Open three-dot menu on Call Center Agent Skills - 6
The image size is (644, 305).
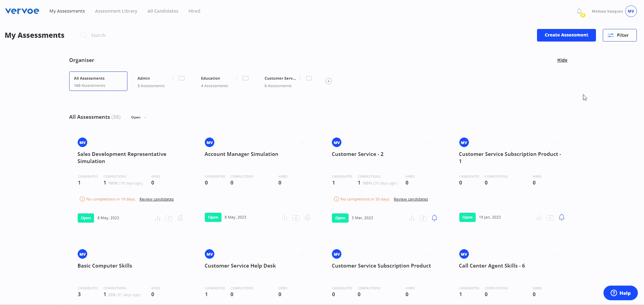(x=556, y=254)
